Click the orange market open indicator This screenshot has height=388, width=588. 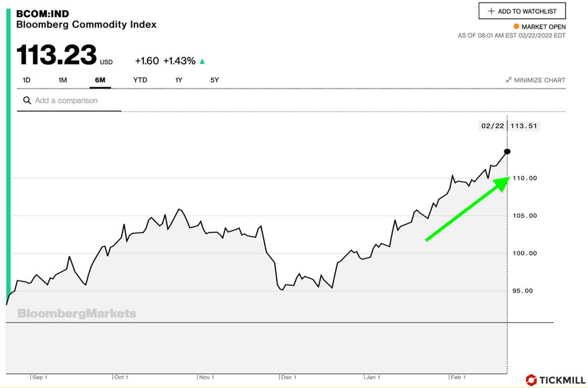516,27
